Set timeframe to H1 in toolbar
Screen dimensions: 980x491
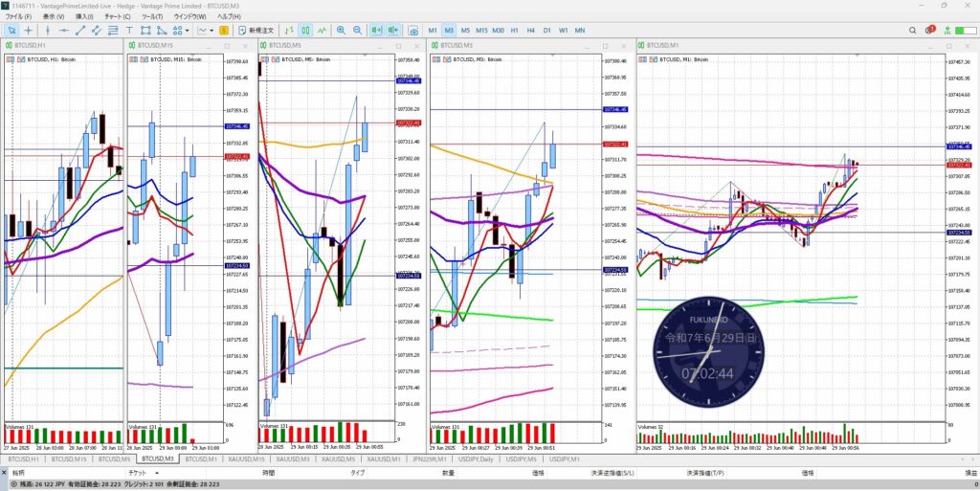514,30
